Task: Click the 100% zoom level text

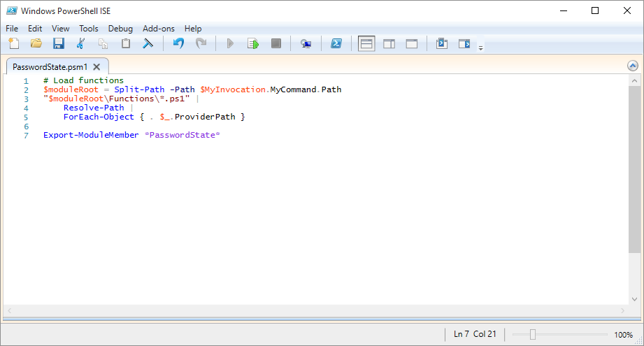Action: point(623,335)
